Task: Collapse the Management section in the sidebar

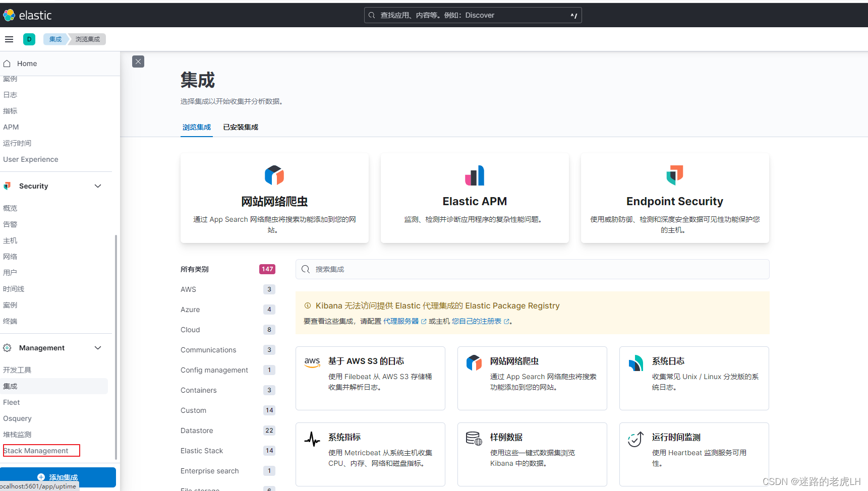Action: point(98,347)
